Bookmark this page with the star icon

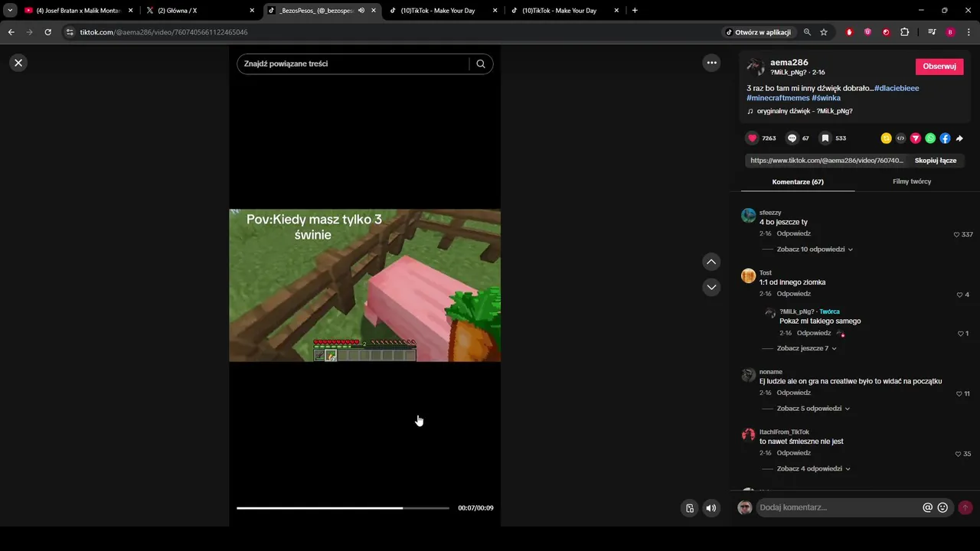[x=824, y=32]
